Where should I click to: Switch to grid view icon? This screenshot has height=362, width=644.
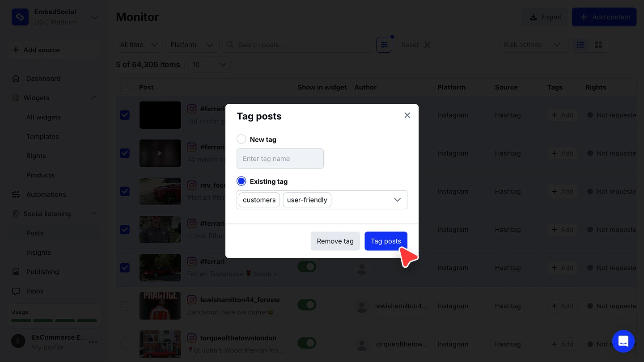(598, 45)
